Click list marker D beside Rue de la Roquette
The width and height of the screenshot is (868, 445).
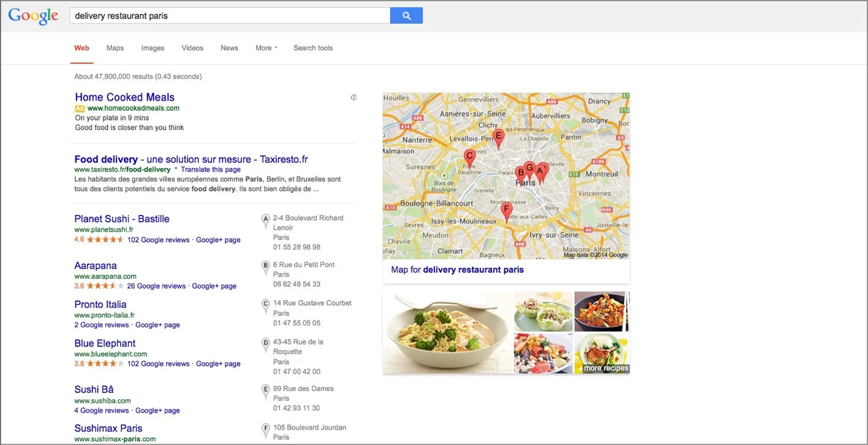pos(266,344)
